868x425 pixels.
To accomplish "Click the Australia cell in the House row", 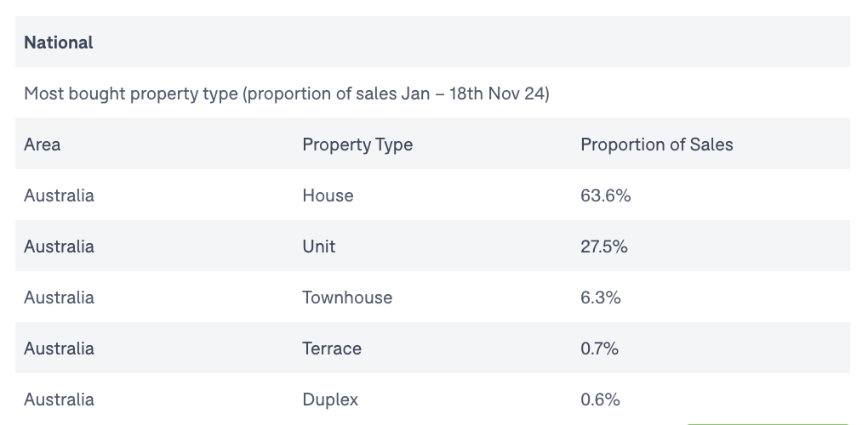I will click(x=60, y=195).
